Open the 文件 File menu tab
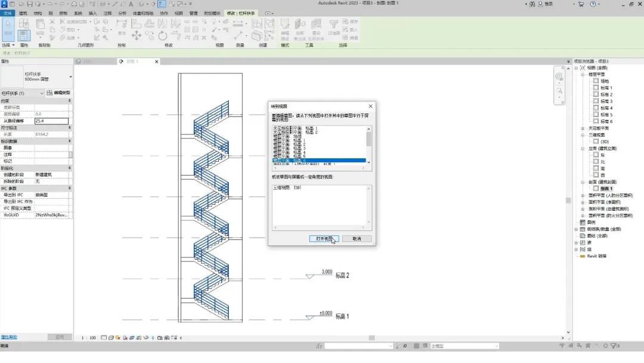The image size is (644, 363). tap(7, 13)
